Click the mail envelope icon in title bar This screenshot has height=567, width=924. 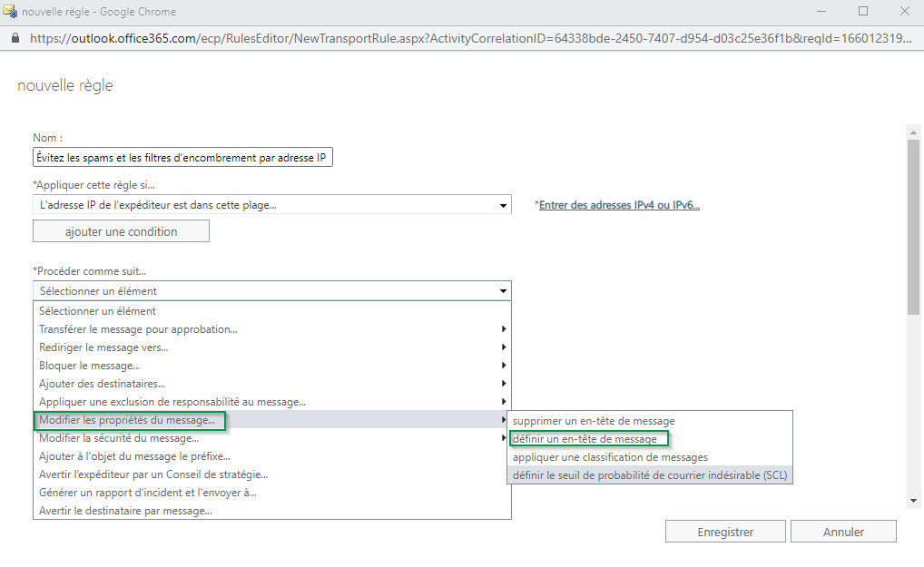click(x=11, y=12)
